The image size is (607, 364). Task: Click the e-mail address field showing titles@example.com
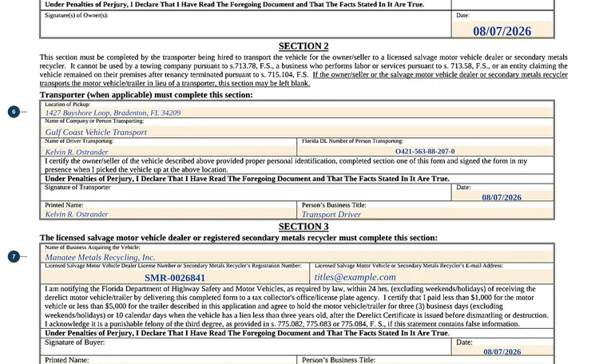[432, 276]
